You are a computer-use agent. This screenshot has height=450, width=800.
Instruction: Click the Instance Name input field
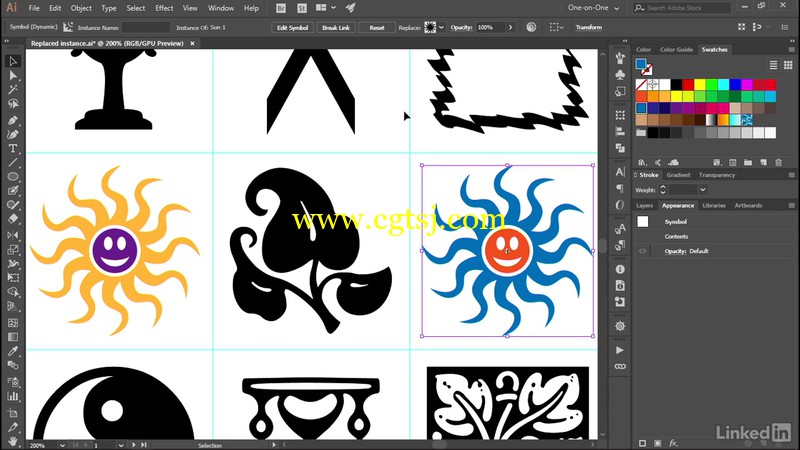pos(146,28)
